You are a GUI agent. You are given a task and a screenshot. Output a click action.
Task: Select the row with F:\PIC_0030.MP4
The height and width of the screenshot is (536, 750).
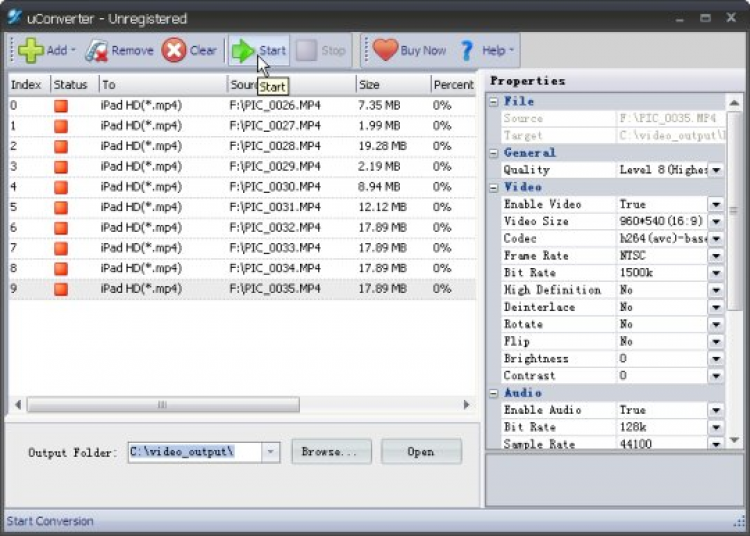242,187
